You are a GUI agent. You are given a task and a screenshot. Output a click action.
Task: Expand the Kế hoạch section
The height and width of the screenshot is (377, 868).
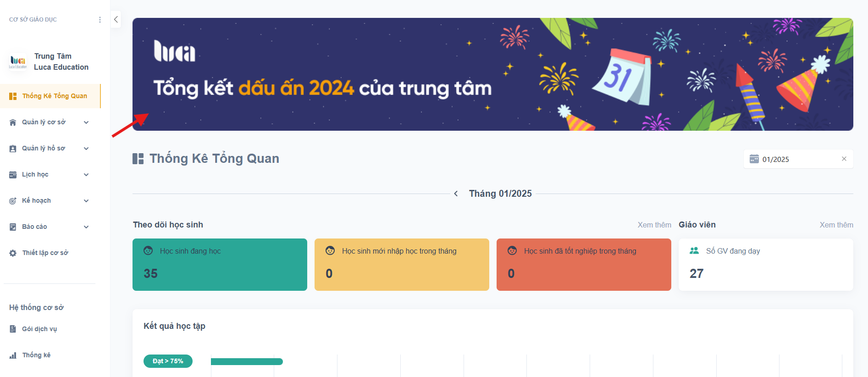point(86,200)
